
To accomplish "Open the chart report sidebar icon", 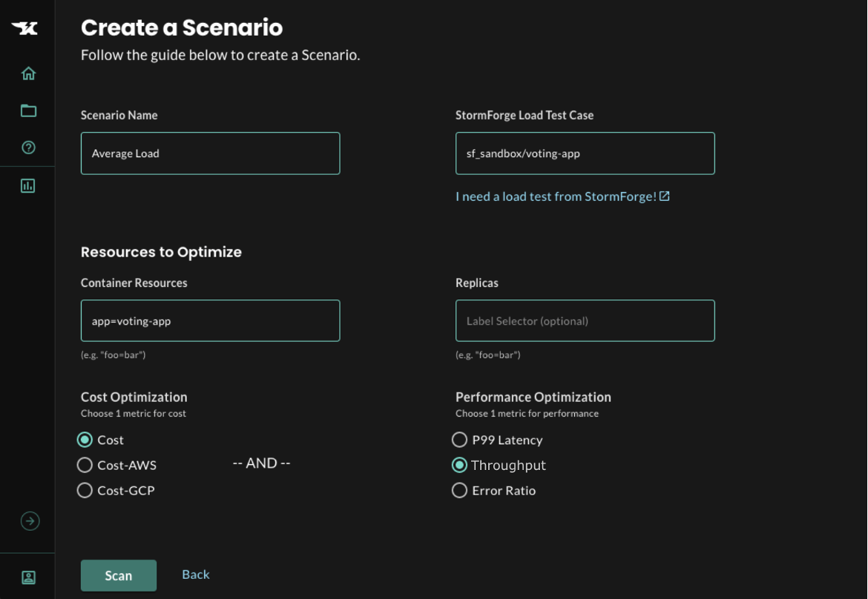I will 28,186.
